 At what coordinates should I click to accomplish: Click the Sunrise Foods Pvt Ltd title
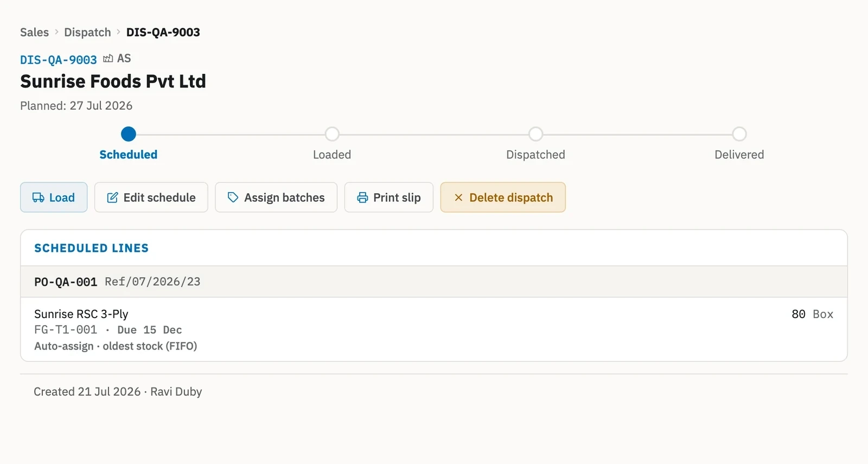(113, 81)
